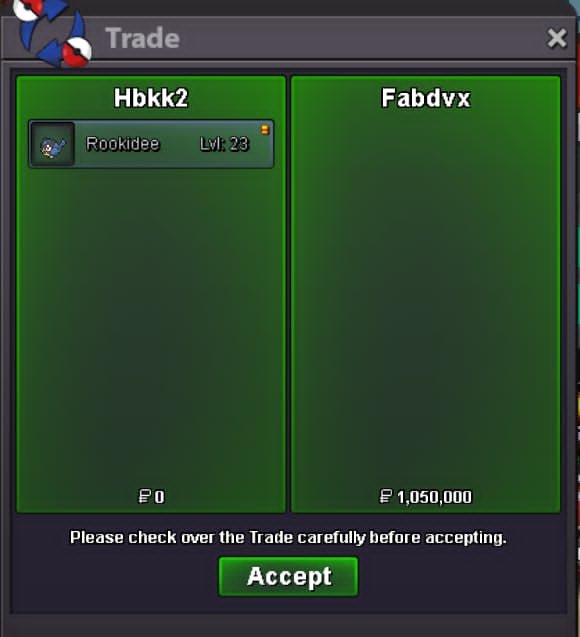Select the Rookidee name in offer list
The height and width of the screenshot is (637, 580).
pos(123,144)
